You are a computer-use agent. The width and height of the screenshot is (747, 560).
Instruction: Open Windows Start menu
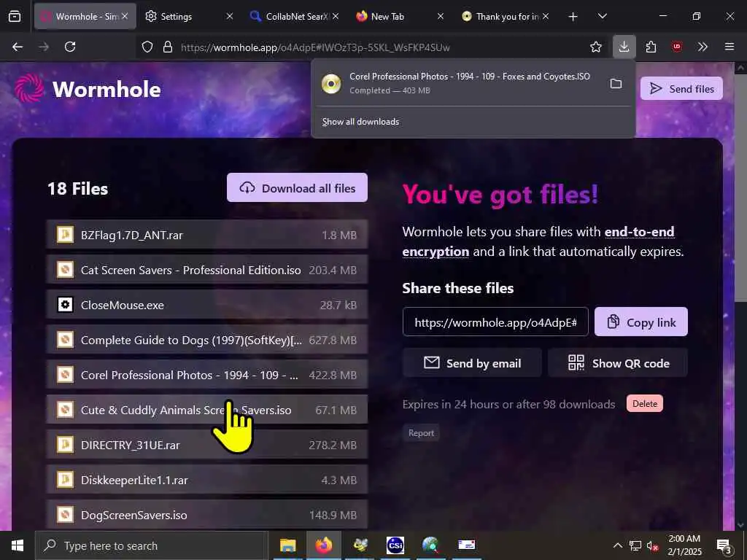pos(18,545)
